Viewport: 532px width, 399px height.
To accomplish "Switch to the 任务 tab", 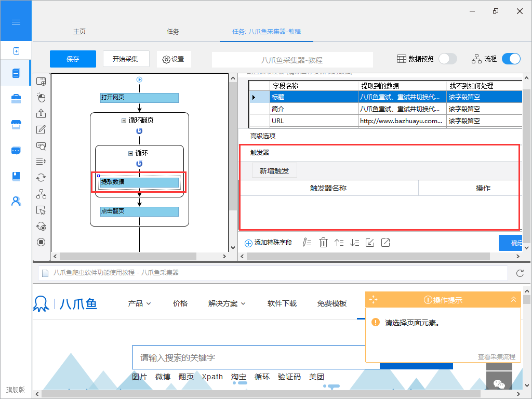I will click(x=172, y=32).
